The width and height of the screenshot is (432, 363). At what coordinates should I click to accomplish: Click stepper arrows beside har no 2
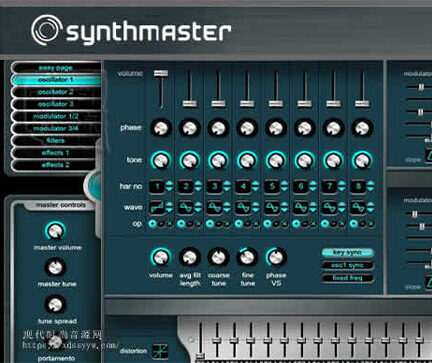[x=198, y=186]
